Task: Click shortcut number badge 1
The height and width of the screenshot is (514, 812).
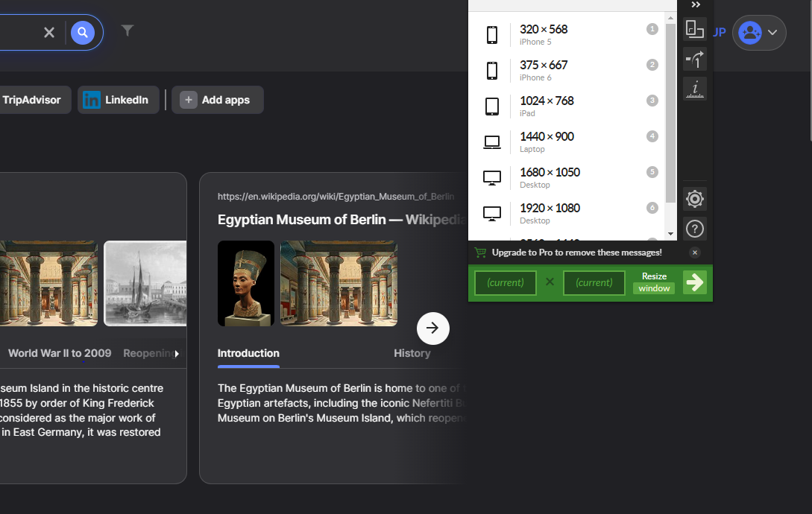Action: [x=652, y=29]
